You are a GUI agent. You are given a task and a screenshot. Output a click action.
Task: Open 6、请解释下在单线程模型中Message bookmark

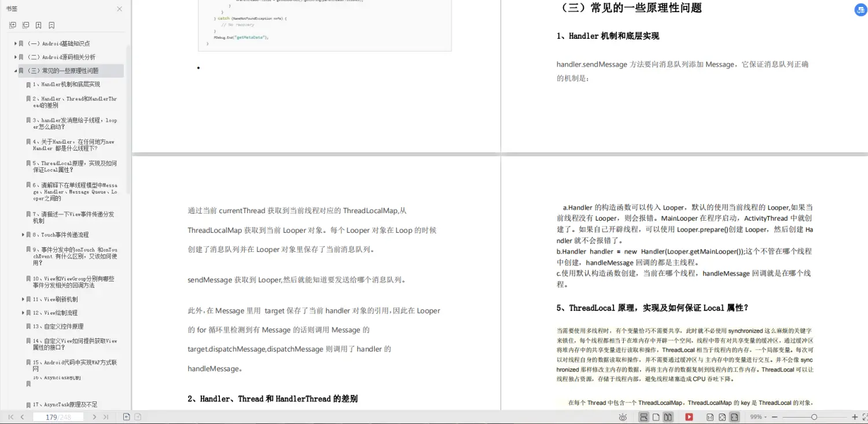pos(75,192)
